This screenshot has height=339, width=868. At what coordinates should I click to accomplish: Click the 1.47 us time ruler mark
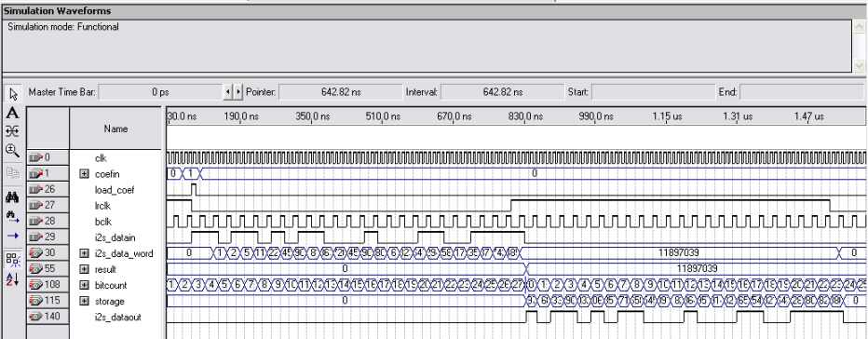[808, 116]
